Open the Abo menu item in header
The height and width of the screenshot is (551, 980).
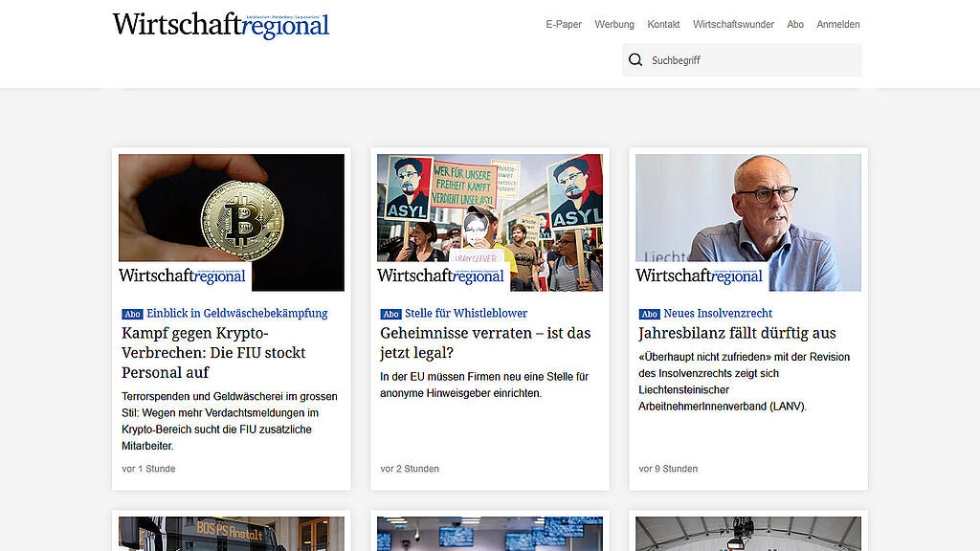pyautogui.click(x=795, y=24)
